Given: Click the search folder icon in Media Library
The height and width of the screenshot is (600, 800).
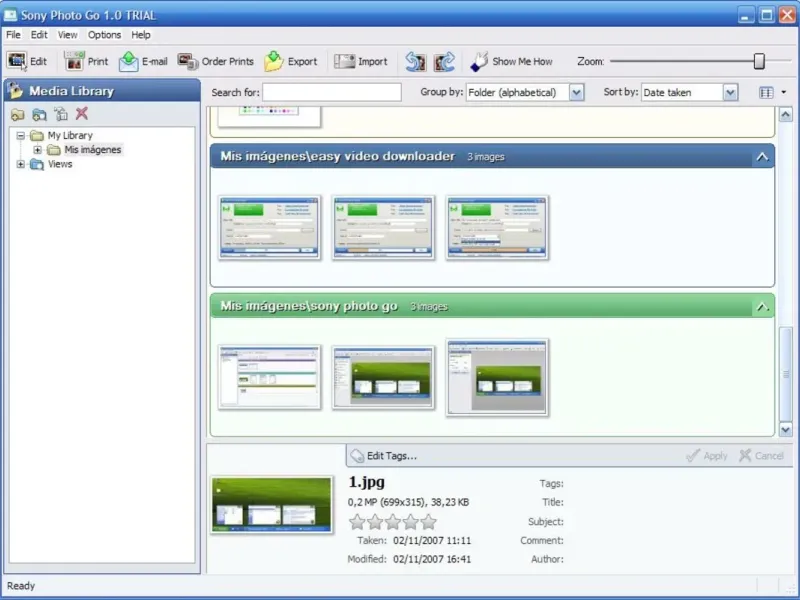Looking at the screenshot, I should pos(39,114).
